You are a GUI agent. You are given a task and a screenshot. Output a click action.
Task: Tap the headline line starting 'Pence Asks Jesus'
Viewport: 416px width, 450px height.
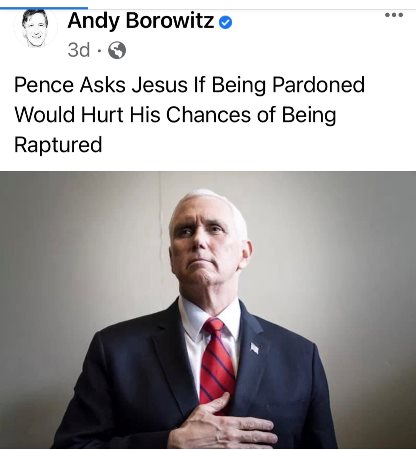(x=189, y=85)
